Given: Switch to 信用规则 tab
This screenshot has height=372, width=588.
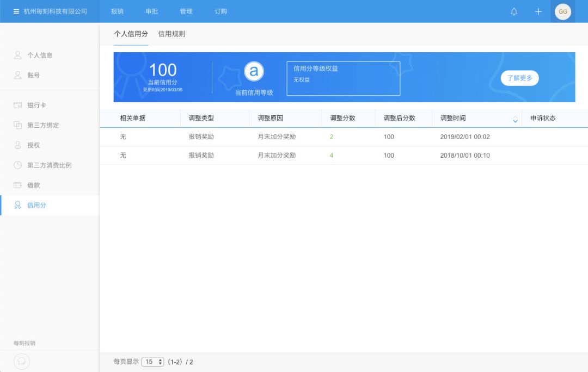Looking at the screenshot, I should pyautogui.click(x=171, y=34).
